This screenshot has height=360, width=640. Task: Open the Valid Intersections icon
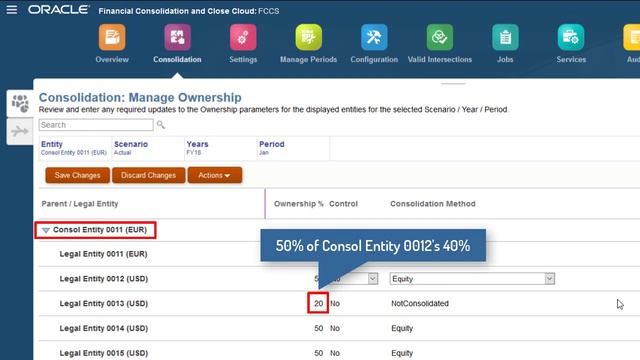click(x=440, y=37)
